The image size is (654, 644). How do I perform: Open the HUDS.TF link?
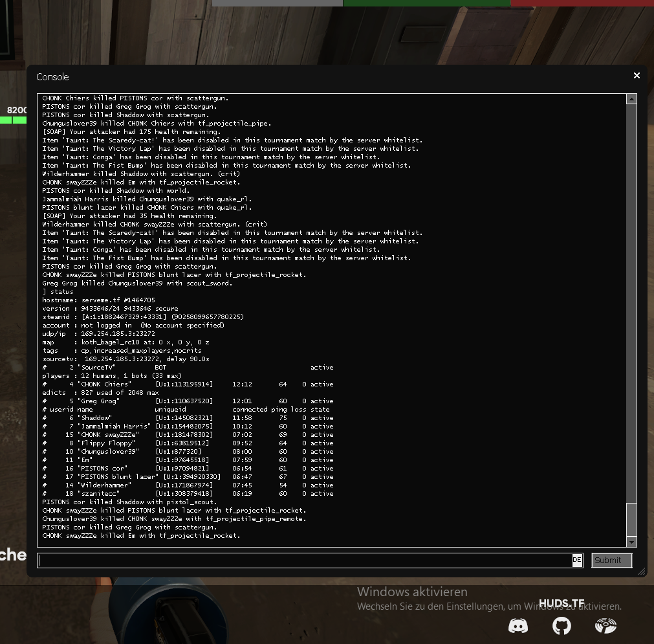561,603
